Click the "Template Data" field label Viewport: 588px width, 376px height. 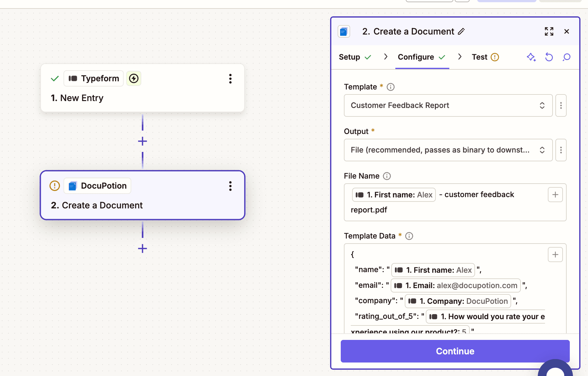(370, 236)
